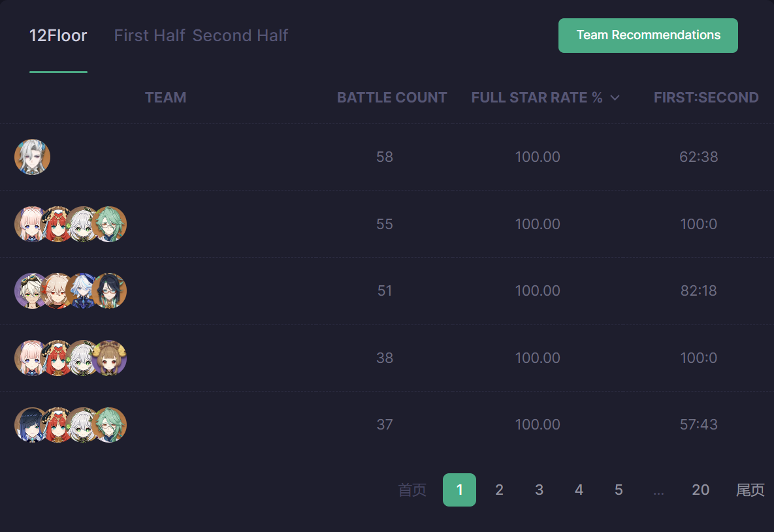Select the brown-haired Yaoyao avatar in the 38-battle team

[x=110, y=358]
